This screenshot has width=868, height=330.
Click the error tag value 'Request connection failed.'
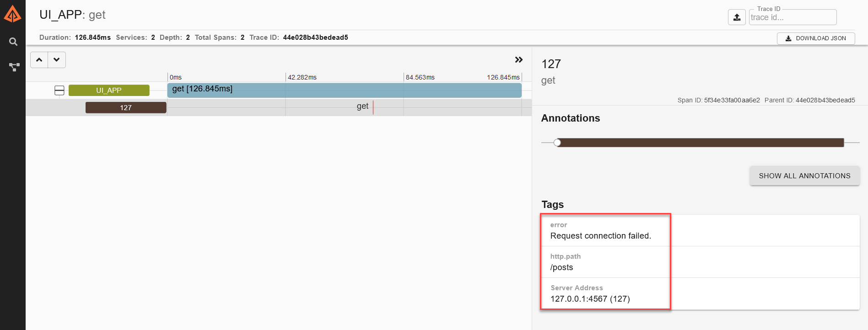[x=600, y=236]
